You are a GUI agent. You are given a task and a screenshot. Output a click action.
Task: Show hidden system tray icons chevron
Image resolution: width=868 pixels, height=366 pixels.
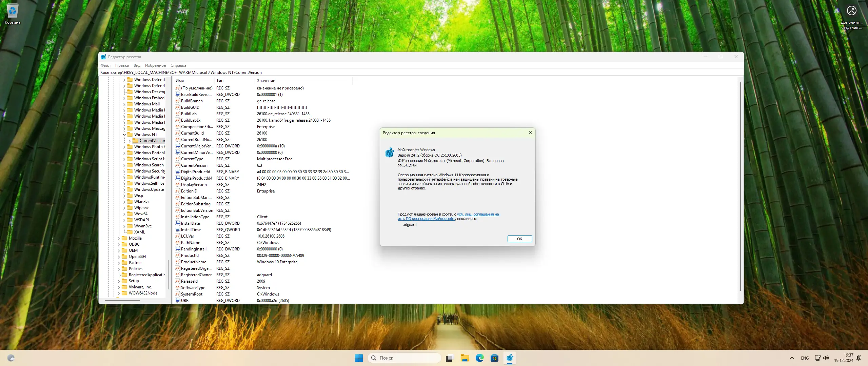pos(792,358)
